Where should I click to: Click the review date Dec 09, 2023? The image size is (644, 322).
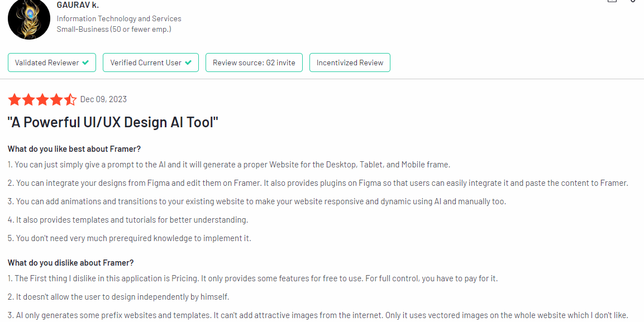[x=103, y=99]
